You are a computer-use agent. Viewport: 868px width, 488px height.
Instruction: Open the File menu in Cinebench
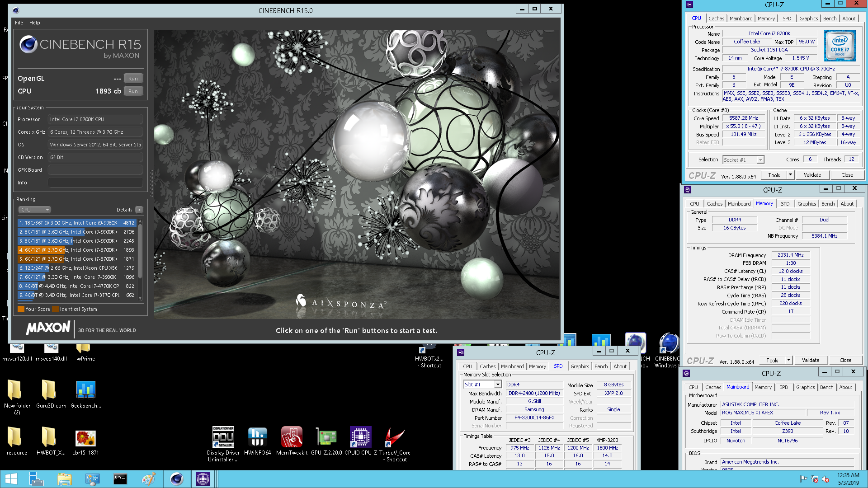(x=19, y=23)
